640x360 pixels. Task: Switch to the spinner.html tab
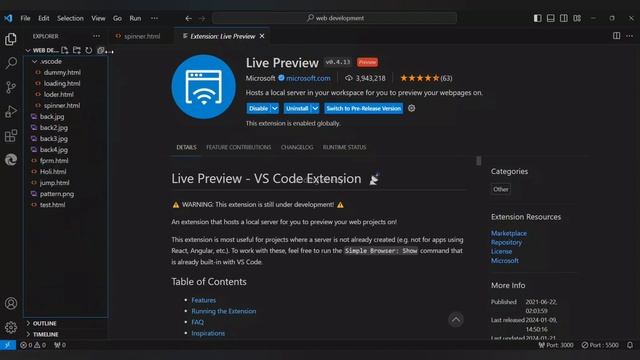[142, 36]
